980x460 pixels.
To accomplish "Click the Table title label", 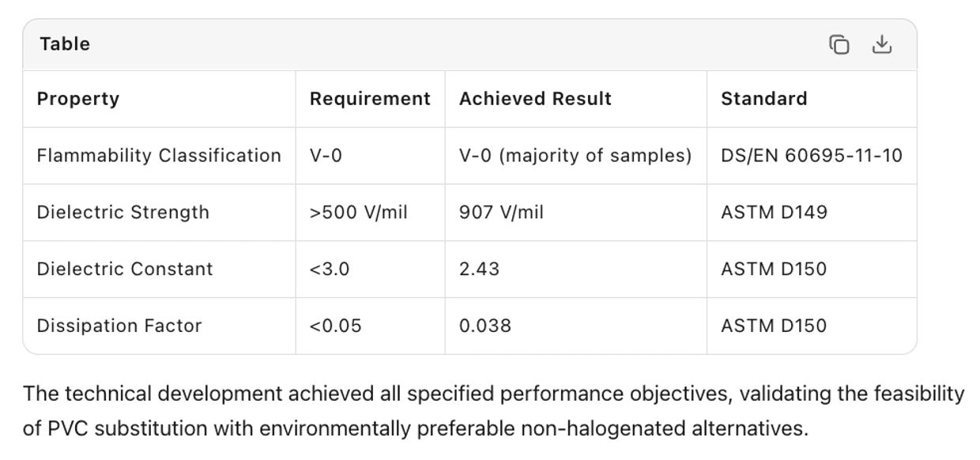I will tap(65, 44).
